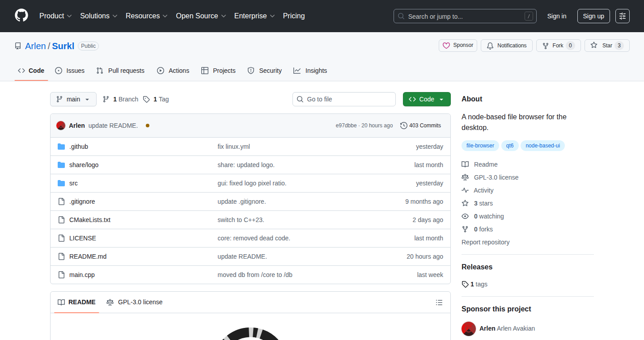644x340 pixels.
Task: Open the Notifications button
Action: tap(507, 46)
